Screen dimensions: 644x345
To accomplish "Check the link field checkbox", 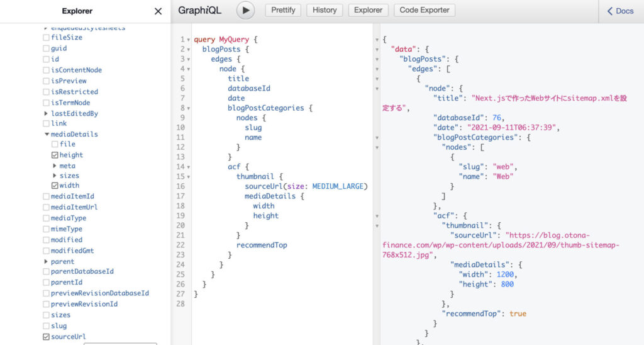I will click(46, 123).
